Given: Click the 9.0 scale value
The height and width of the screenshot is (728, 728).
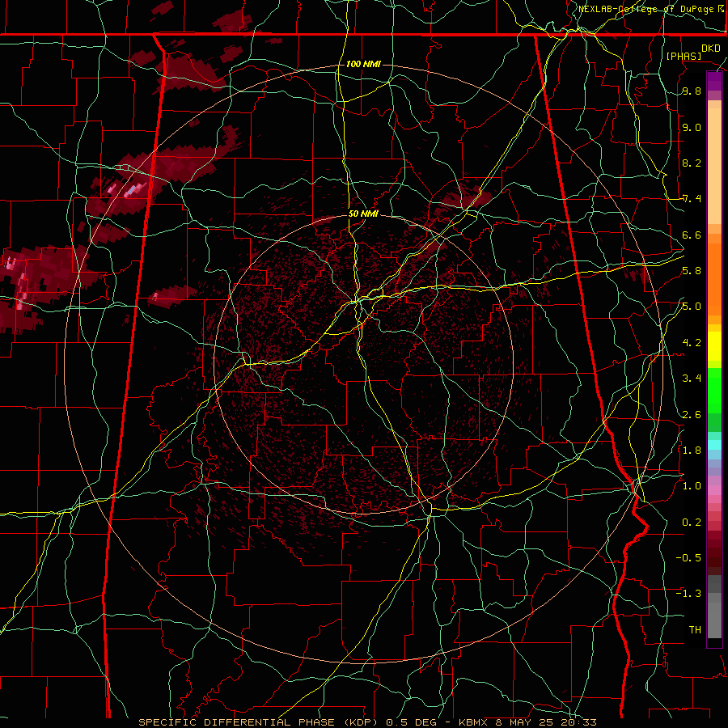Looking at the screenshot, I should tap(692, 128).
